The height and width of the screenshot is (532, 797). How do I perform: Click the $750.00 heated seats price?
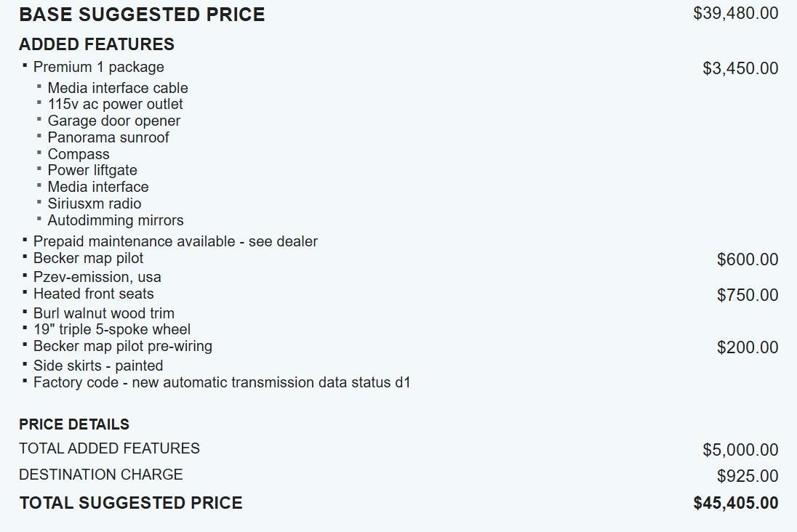[x=747, y=295]
